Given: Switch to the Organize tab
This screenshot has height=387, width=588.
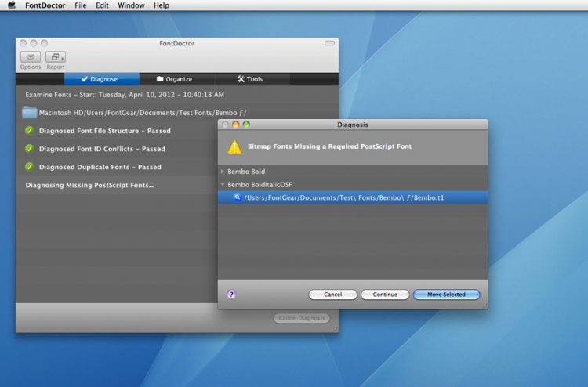Looking at the screenshot, I should pos(177,79).
